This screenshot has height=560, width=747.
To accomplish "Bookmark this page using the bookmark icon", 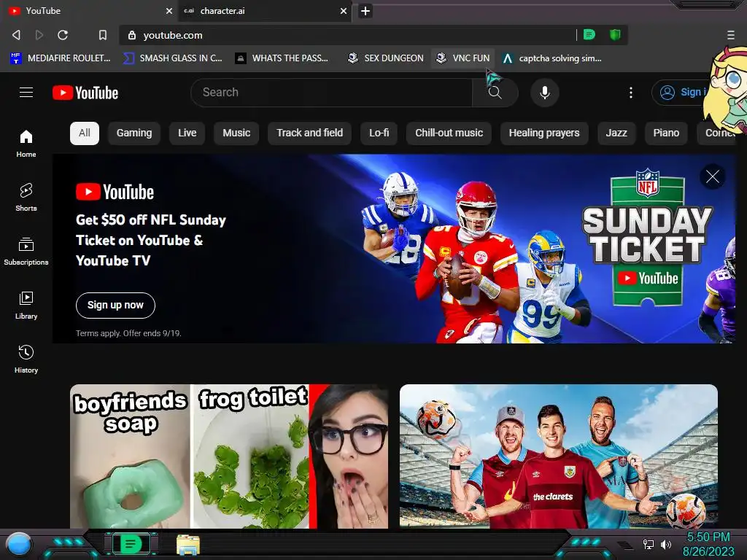I will (x=102, y=35).
